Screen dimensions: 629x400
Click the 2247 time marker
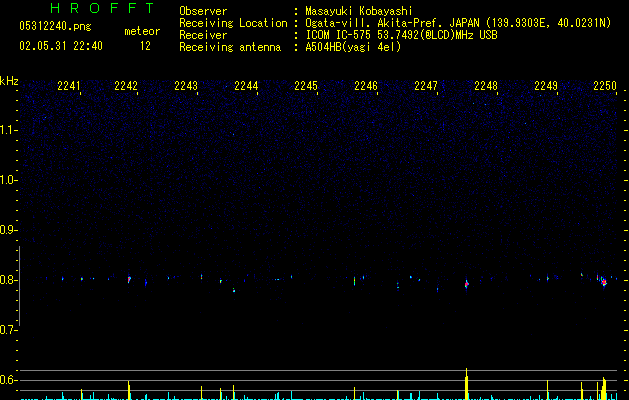[x=426, y=86]
